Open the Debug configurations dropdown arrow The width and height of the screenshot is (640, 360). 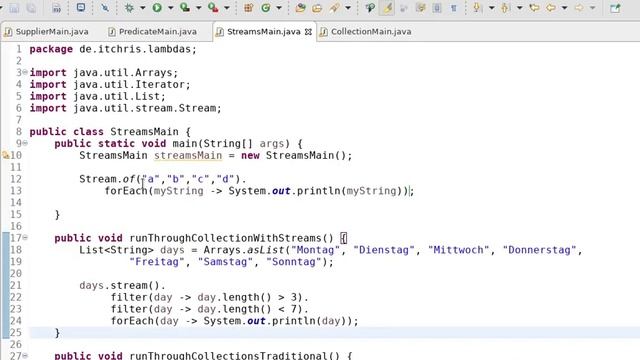(x=142, y=8)
